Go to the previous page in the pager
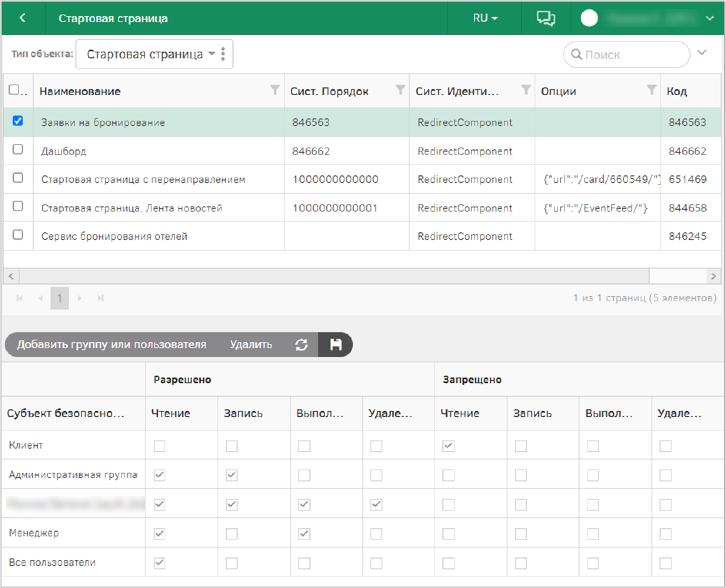The width and height of the screenshot is (726, 588). click(x=41, y=298)
